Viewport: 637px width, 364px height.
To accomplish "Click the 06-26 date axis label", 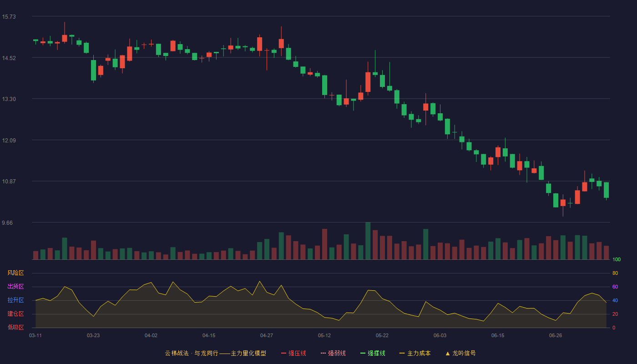I will [556, 335].
